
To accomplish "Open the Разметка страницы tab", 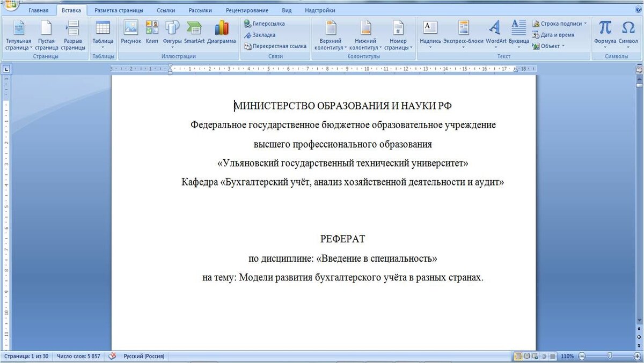I will pyautogui.click(x=119, y=10).
